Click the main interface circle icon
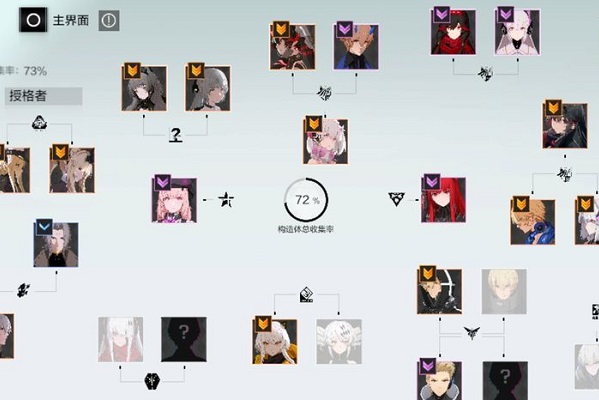 tap(33, 20)
